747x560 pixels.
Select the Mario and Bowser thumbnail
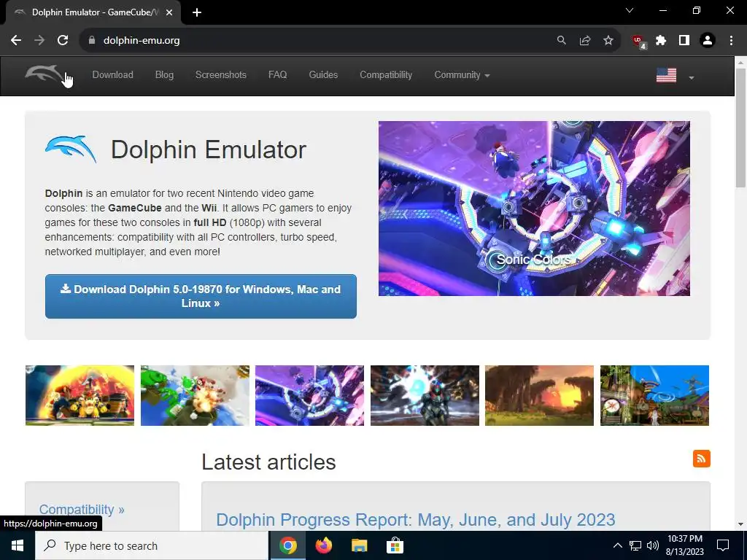(80, 395)
